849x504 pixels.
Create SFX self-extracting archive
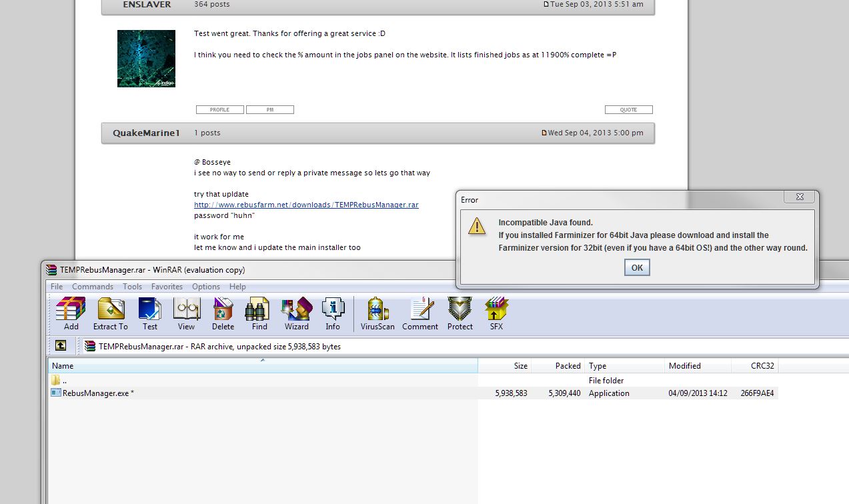(496, 313)
